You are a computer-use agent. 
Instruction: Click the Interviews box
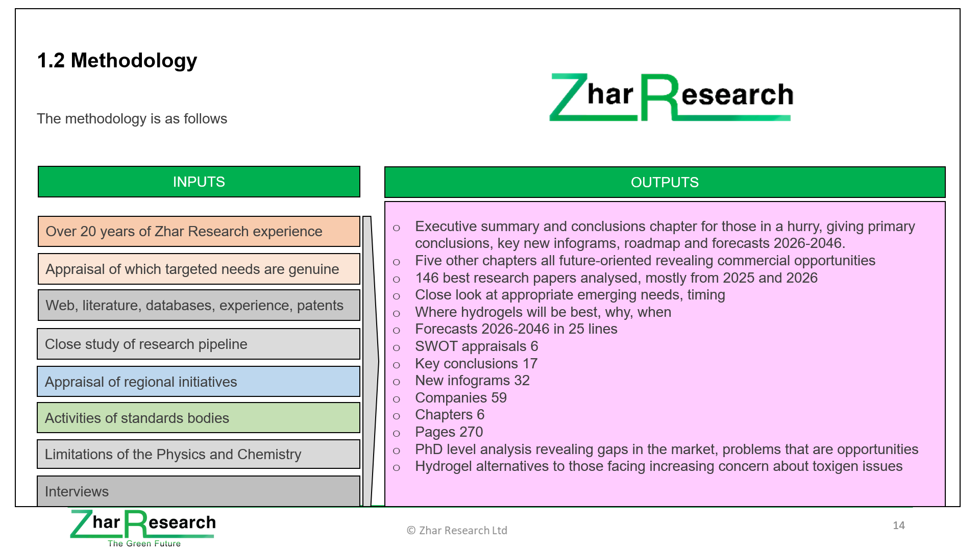199,491
